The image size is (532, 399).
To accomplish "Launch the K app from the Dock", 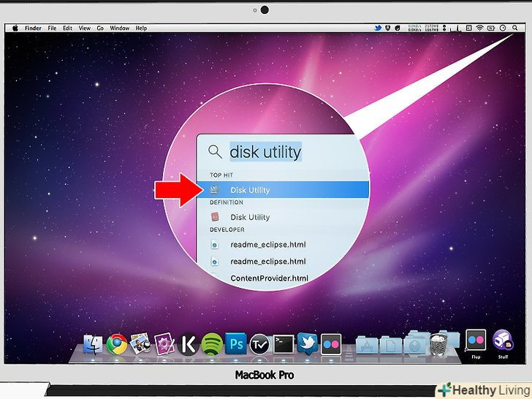I will [x=188, y=345].
